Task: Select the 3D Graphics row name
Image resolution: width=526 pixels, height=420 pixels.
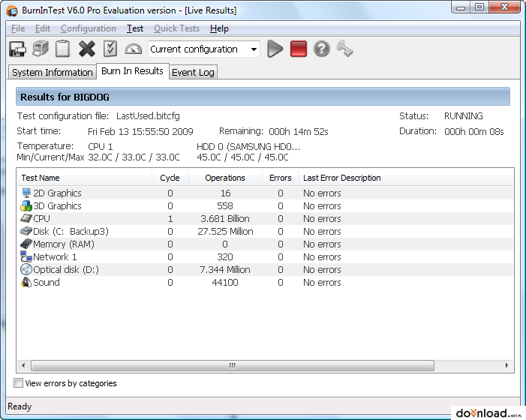Action: pyautogui.click(x=57, y=205)
